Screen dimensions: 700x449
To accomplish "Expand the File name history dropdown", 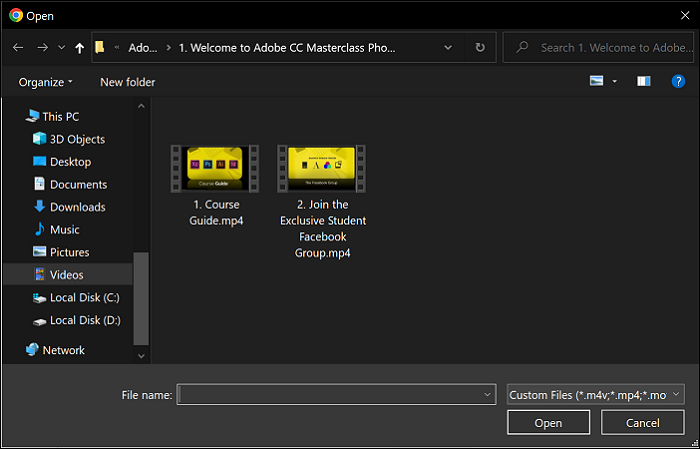I will coord(487,395).
